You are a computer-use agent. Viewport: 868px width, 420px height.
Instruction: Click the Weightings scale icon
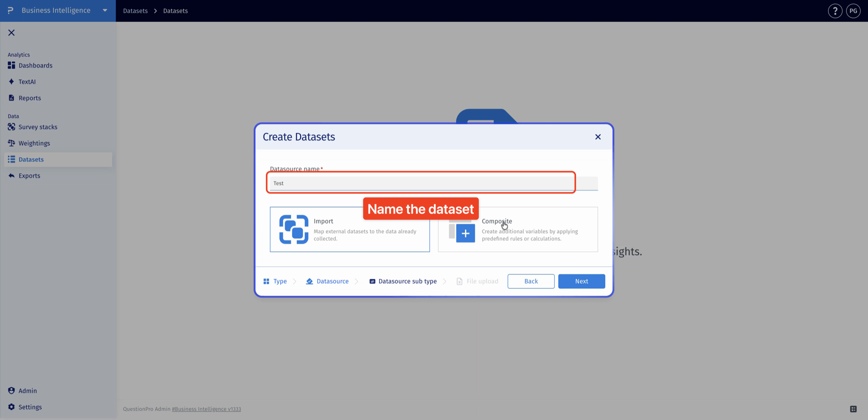click(x=11, y=143)
